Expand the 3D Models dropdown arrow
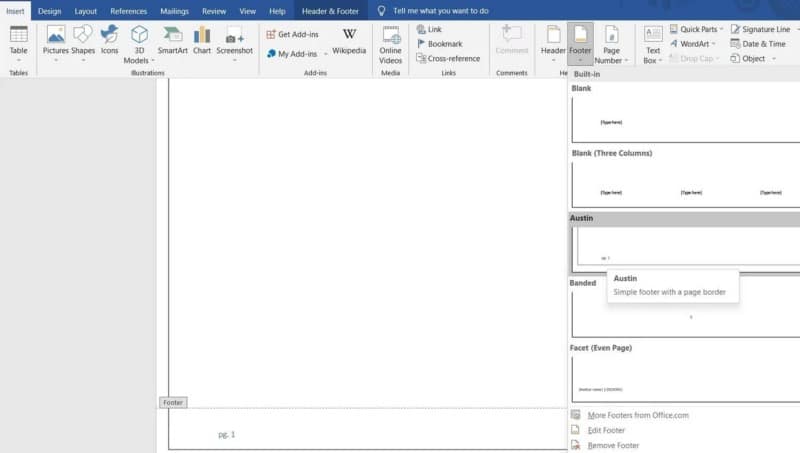The width and height of the screenshot is (800, 453). click(153, 61)
